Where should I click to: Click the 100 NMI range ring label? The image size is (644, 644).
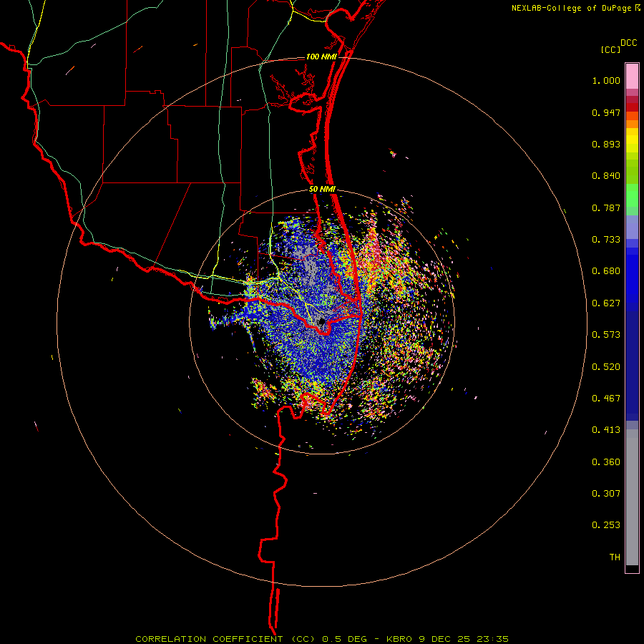tap(321, 57)
